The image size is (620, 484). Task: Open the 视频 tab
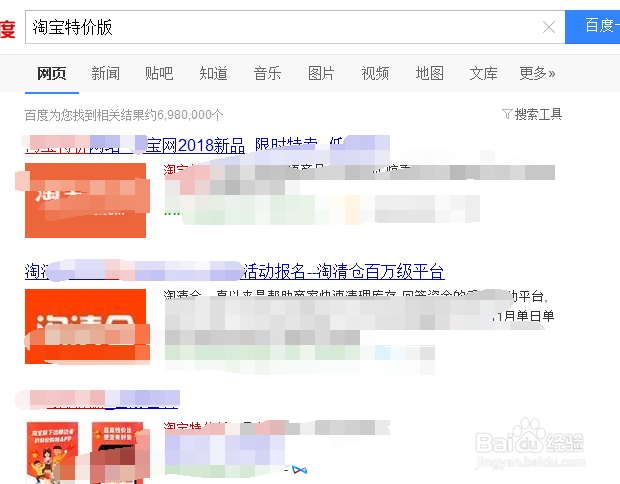coord(375,74)
